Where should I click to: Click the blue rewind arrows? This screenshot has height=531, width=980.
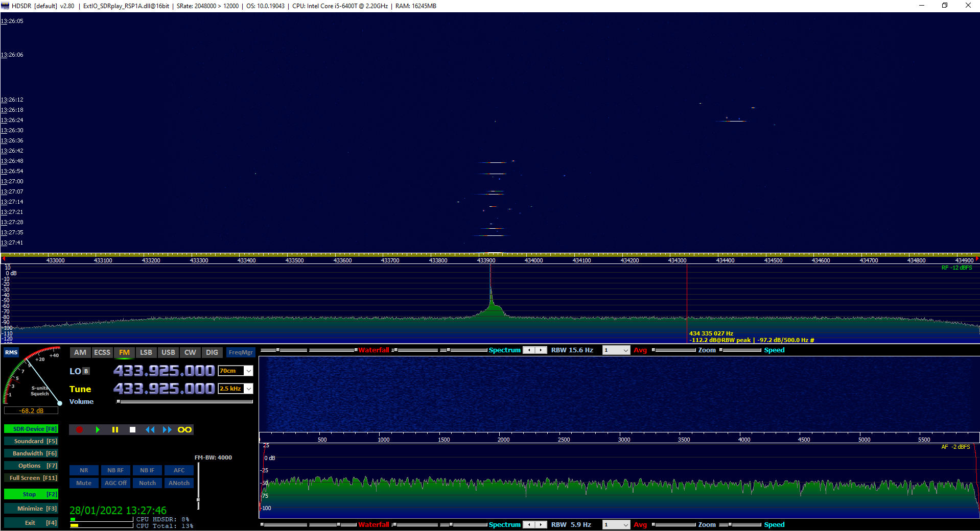coord(150,430)
